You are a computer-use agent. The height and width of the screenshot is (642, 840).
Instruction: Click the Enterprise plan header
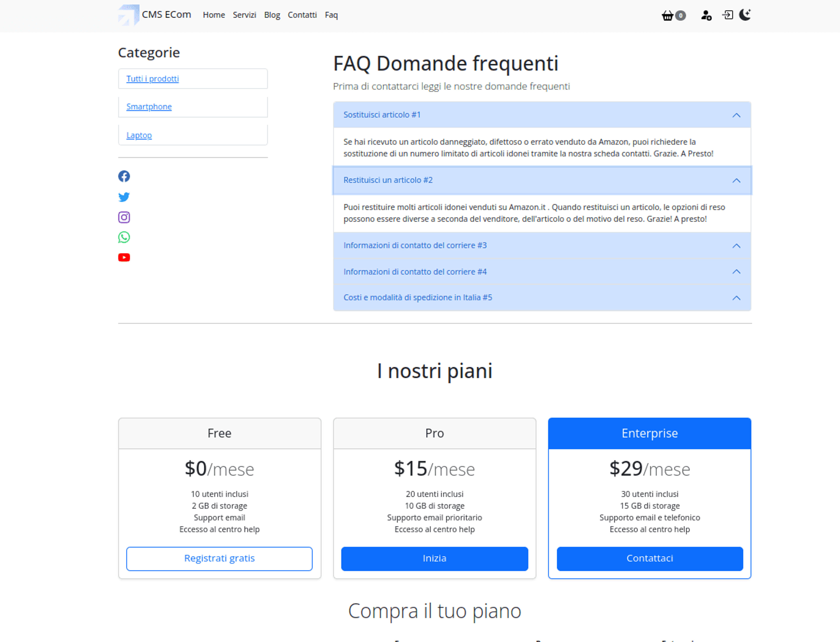pyautogui.click(x=649, y=433)
